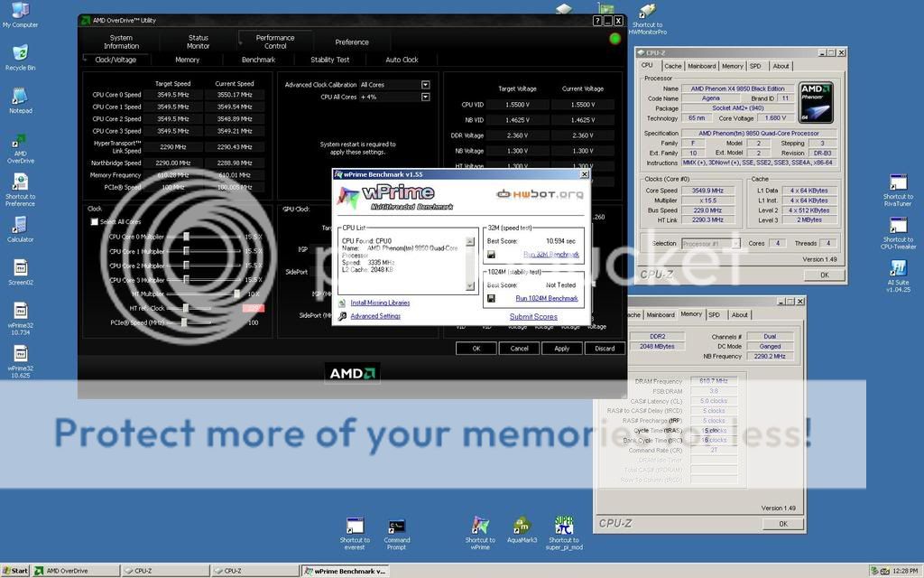Switch to the Benchmark sub-tab
924x578 pixels.
pos(258,60)
